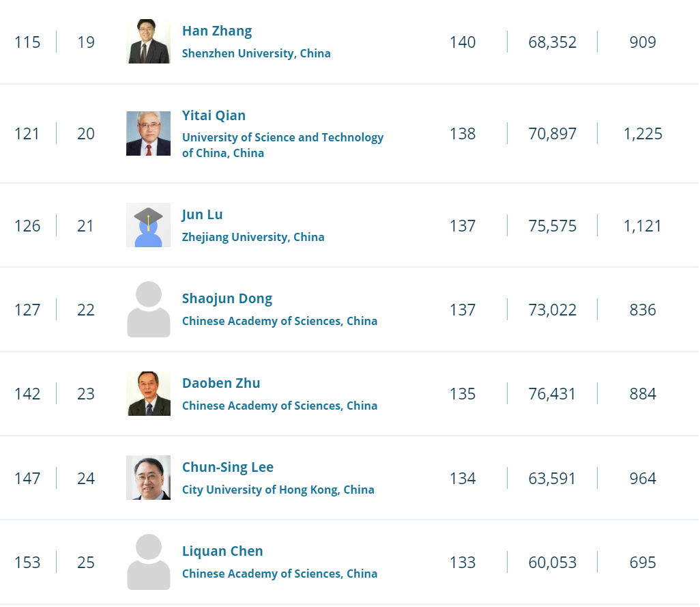Click Jun Lu's graduation cap avatar
This screenshot has width=700, height=607.
tap(148, 225)
